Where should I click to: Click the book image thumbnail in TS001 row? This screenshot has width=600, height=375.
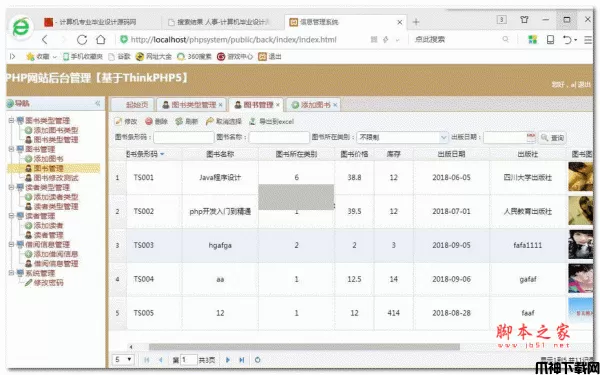(x=580, y=176)
